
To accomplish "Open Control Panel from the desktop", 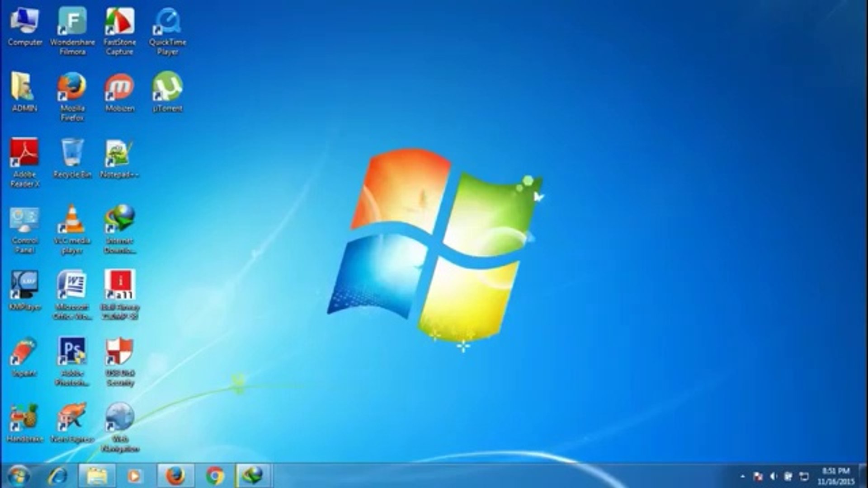I will pos(25,219).
